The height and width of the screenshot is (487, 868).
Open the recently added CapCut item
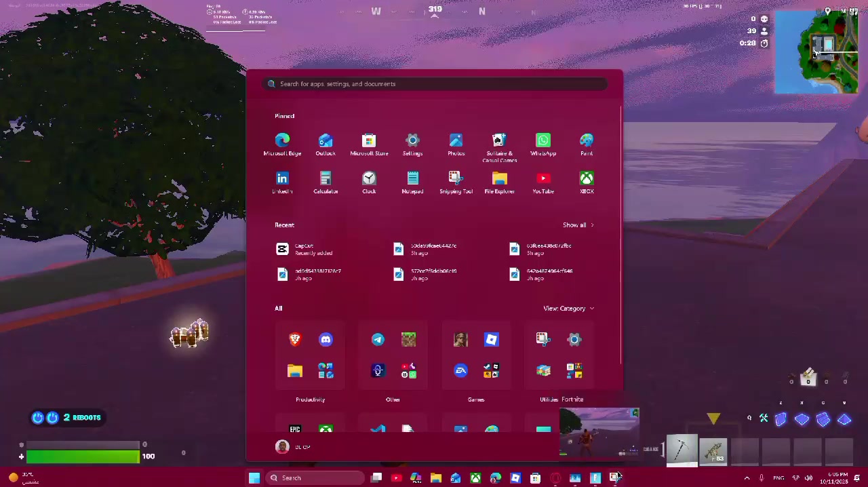tap(305, 250)
